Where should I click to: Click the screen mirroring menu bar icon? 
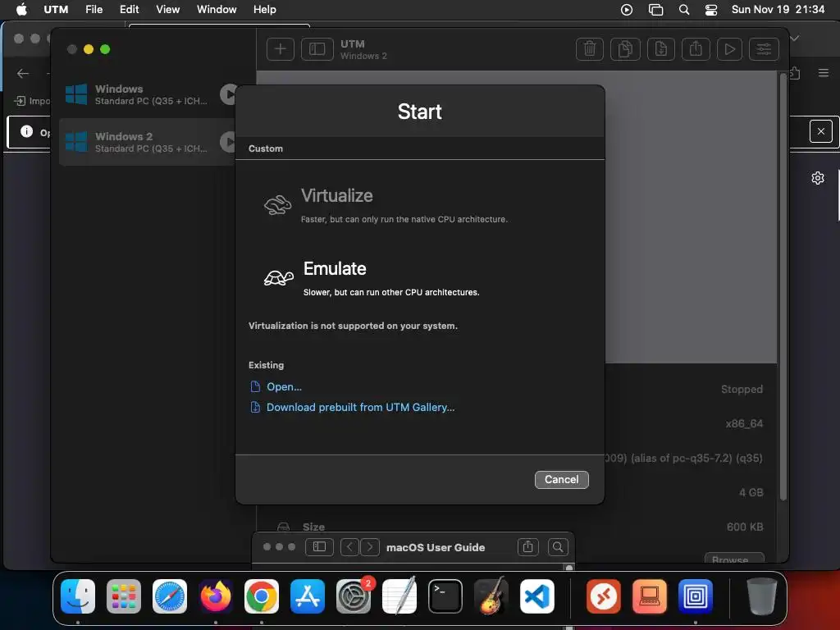pyautogui.click(x=655, y=10)
